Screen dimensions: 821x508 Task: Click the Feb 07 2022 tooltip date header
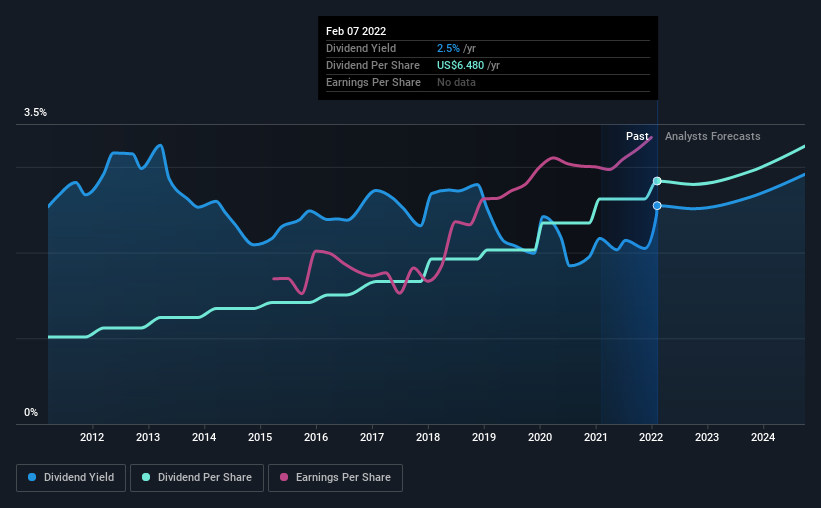point(356,31)
